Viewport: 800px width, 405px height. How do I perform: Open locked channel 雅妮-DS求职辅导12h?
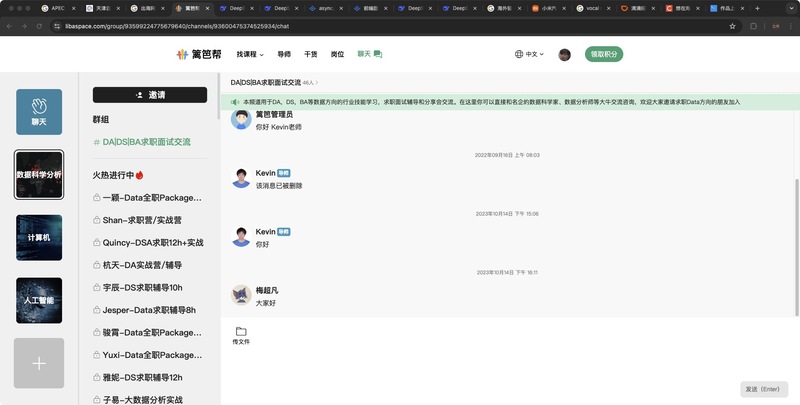coord(138,377)
